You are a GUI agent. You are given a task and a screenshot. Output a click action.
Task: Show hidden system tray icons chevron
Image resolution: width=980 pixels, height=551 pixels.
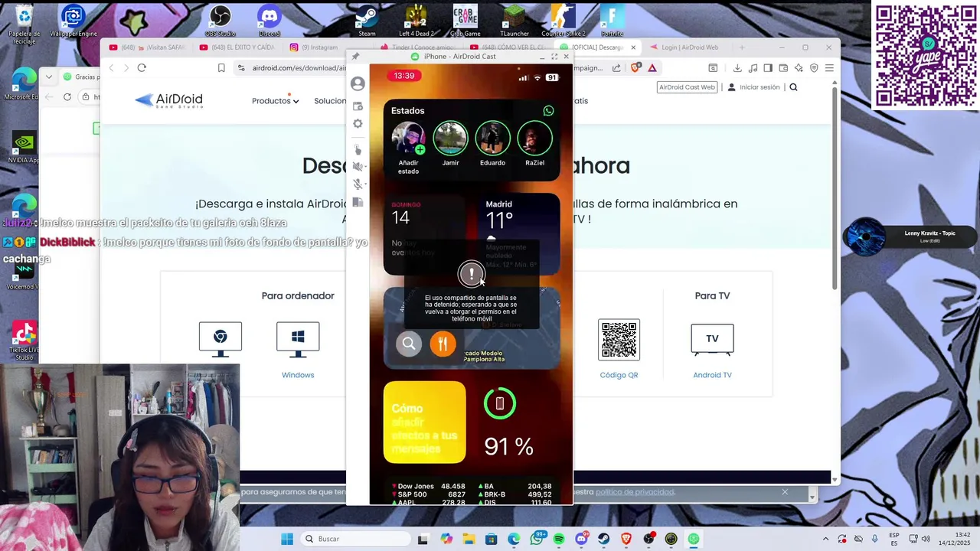[825, 539]
